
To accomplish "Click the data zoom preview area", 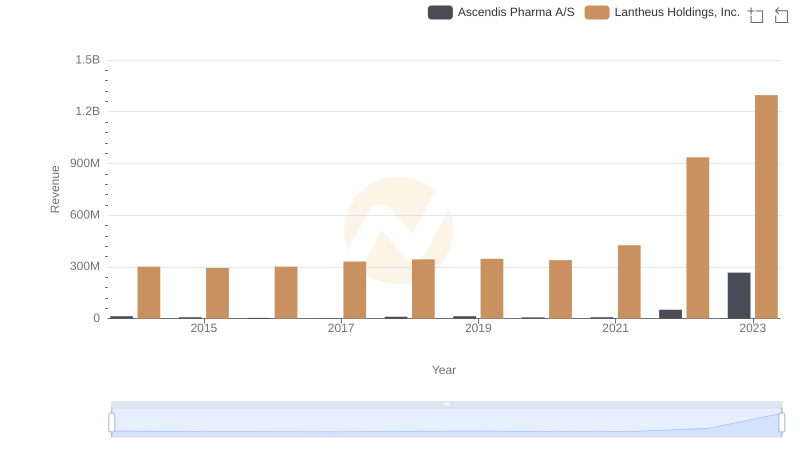I will point(446,422).
